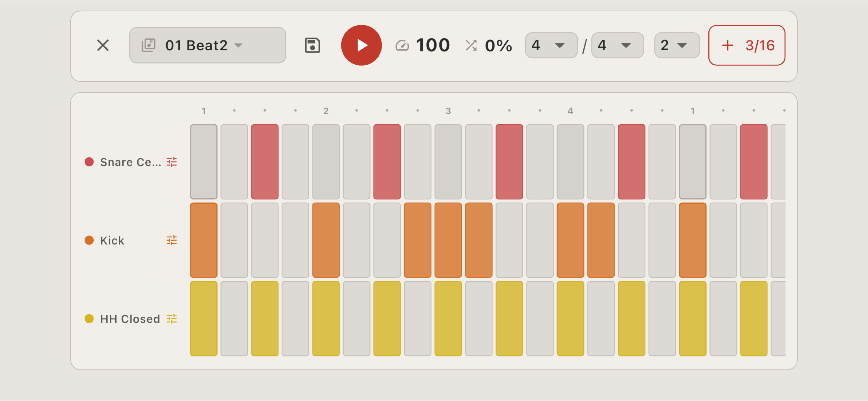868x401 pixels.
Task: Disable HH Closed step on beat 1 of bar one
Action: [x=203, y=319]
